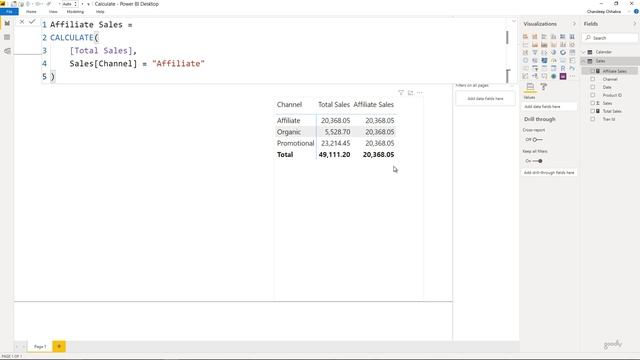
Task: Select the Python visual
Action: (x=572, y=68)
